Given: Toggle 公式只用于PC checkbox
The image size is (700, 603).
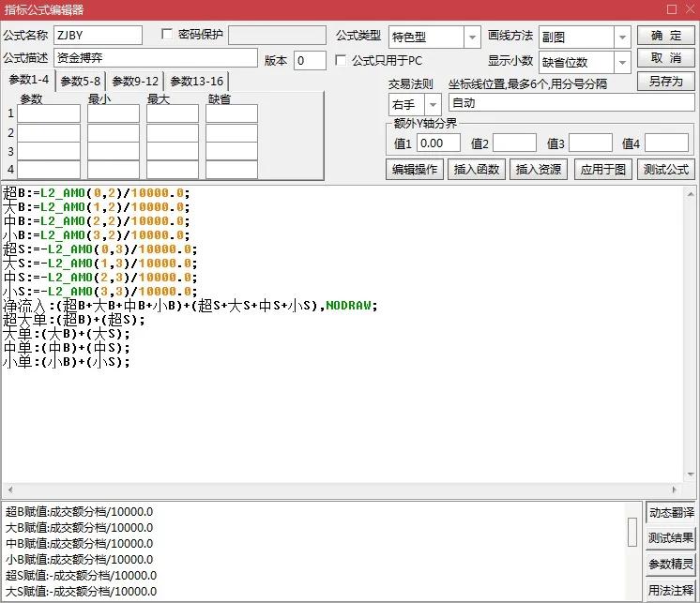Looking at the screenshot, I should click(341, 60).
